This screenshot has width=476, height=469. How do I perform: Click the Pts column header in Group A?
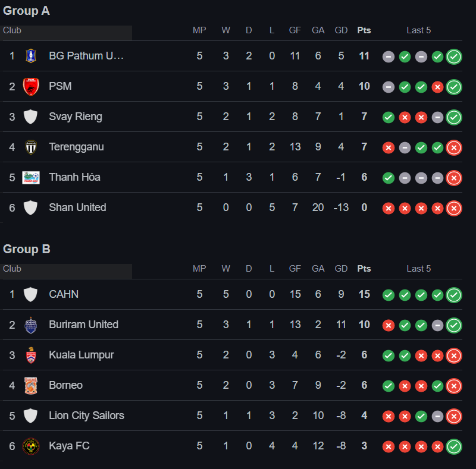[x=364, y=30]
